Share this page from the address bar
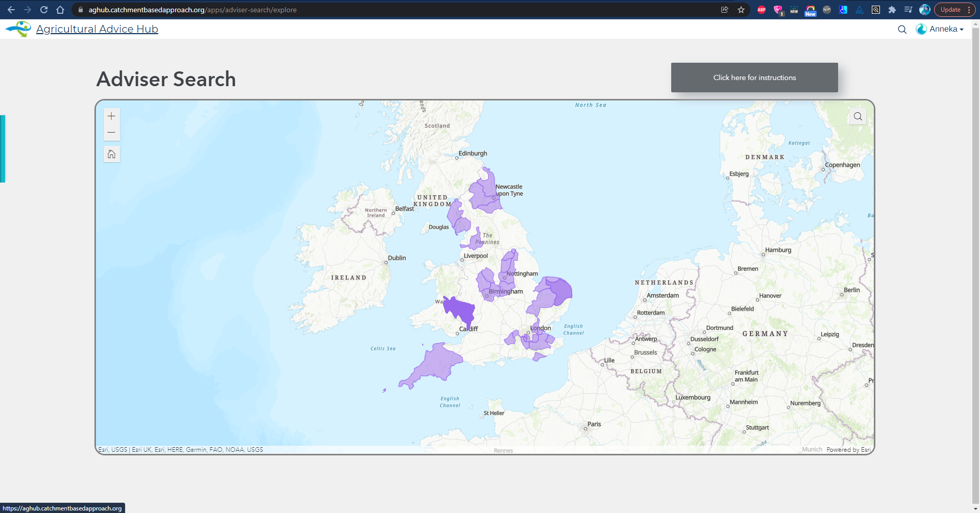This screenshot has width=980, height=513. point(724,10)
